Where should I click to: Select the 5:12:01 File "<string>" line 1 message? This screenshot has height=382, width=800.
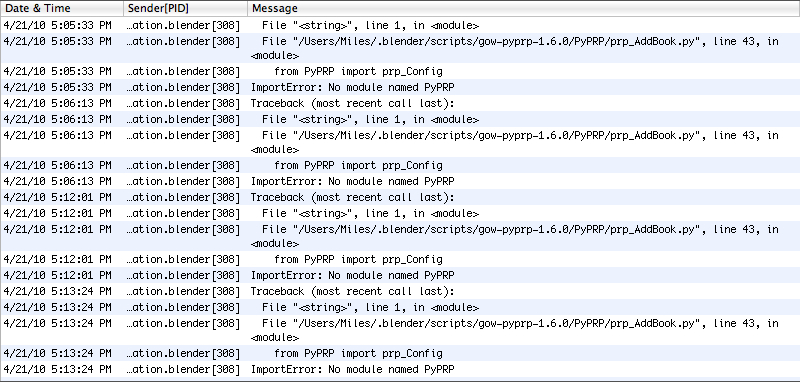point(370,213)
